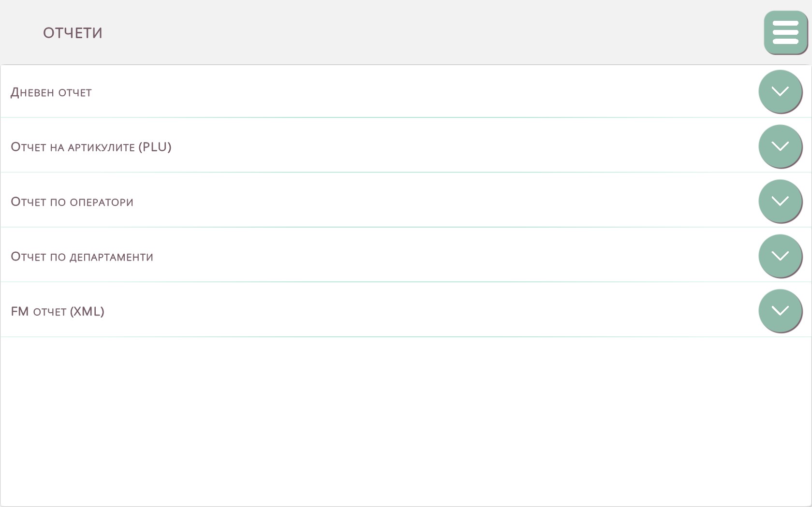Viewport: 812px width, 507px height.
Task: Click the ОТЧЕТИ page title
Action: (x=73, y=33)
